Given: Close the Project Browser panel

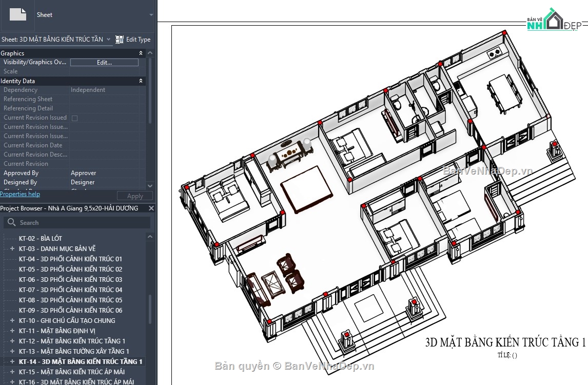Looking at the screenshot, I should tap(151, 208).
